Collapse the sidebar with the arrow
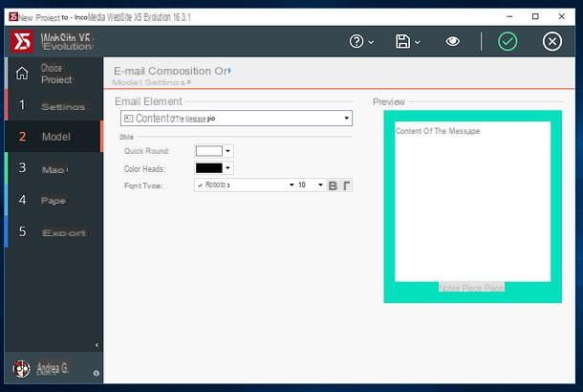Image resolution: width=583 pixels, height=392 pixels. tap(97, 345)
